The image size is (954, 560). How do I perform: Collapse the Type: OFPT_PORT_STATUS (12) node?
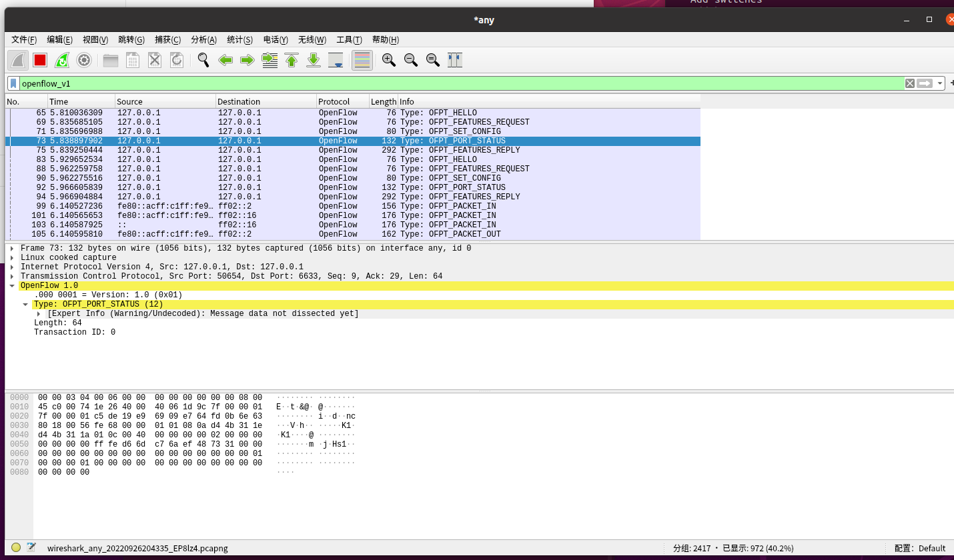coord(26,304)
